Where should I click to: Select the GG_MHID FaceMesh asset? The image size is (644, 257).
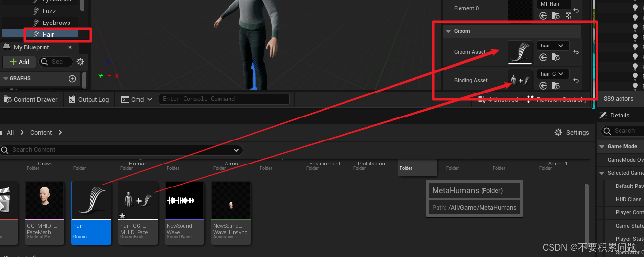(x=45, y=213)
